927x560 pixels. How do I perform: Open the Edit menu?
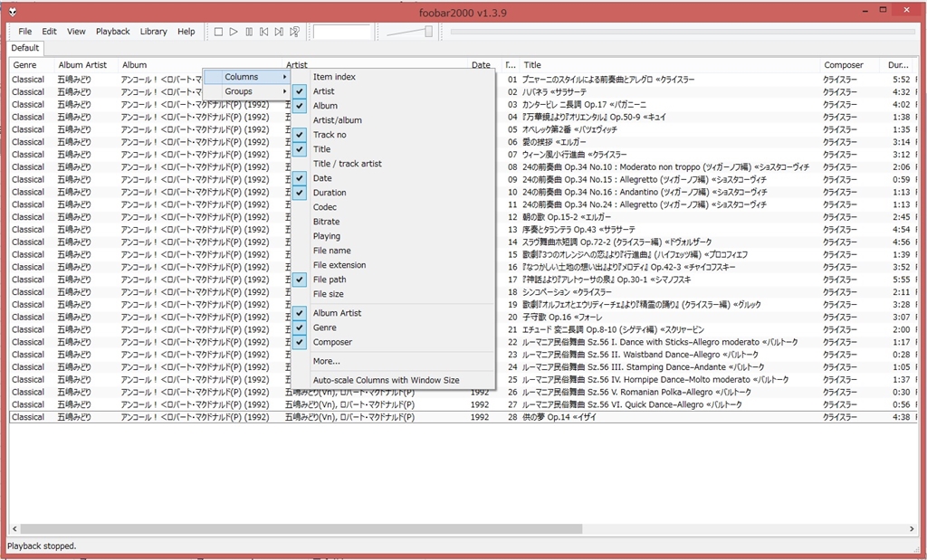(x=49, y=32)
